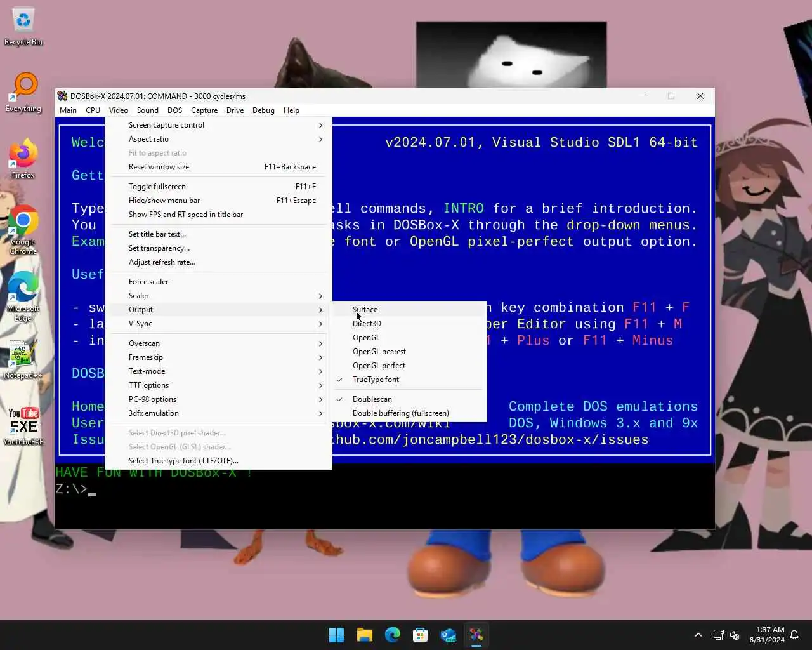
Task: Select OpenGL output mode
Action: 410,338
